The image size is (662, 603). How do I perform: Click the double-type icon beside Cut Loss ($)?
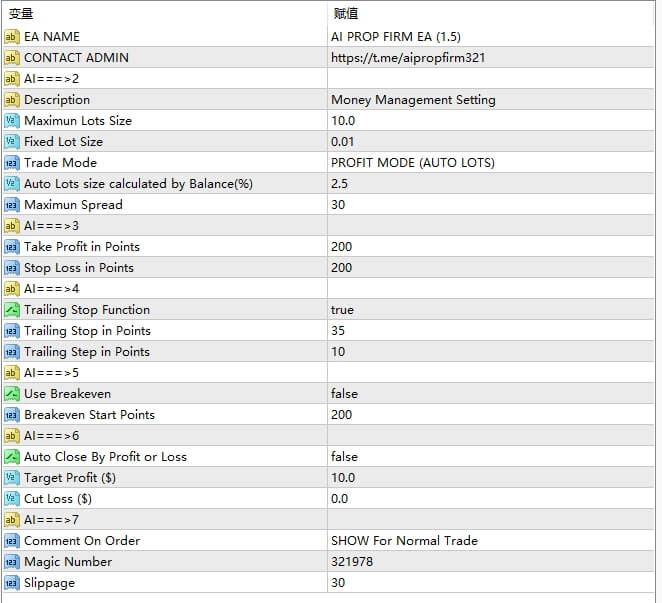click(11, 499)
